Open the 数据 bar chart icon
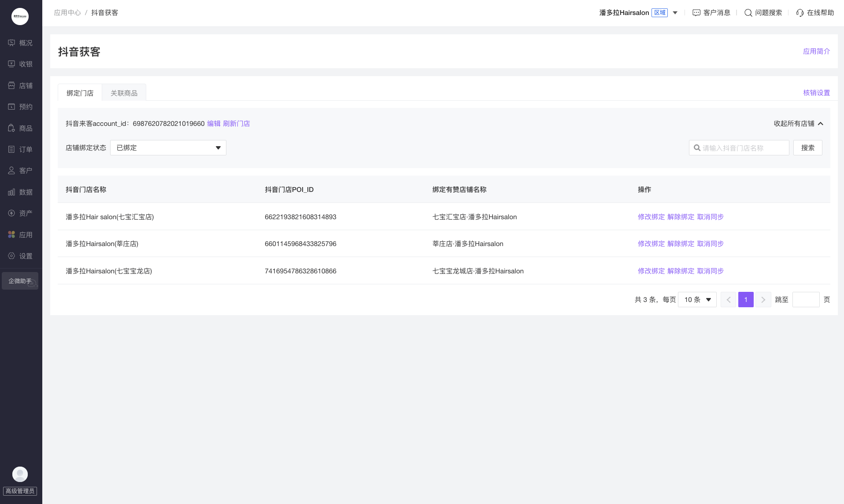Screen dimensions: 844x504 [11, 192]
